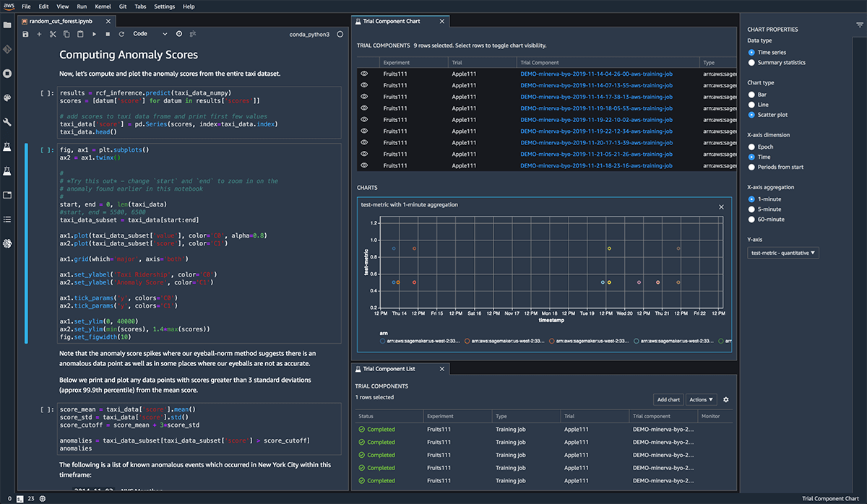Screen dimensions: 867x504
Task: Open the Y-axis test-metric dropdown
Action: (x=783, y=253)
